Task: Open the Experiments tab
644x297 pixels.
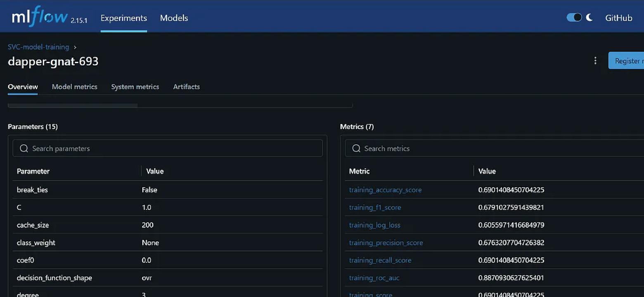Action: [x=123, y=18]
